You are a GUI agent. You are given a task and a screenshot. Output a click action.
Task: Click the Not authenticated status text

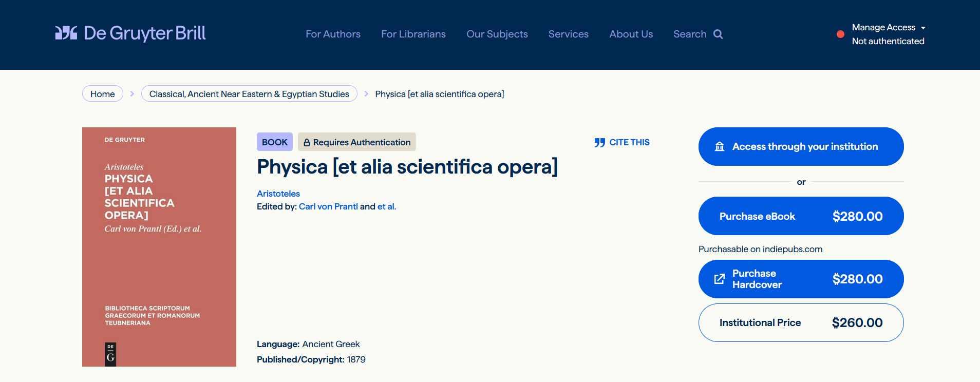(888, 41)
